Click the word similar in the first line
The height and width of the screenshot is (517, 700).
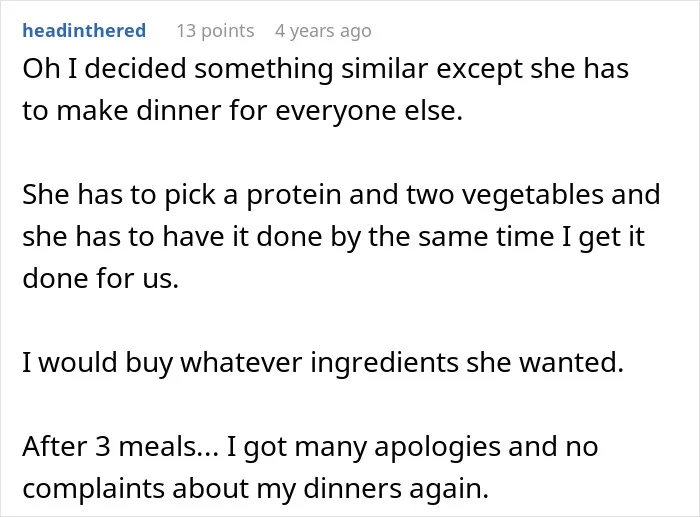point(384,70)
